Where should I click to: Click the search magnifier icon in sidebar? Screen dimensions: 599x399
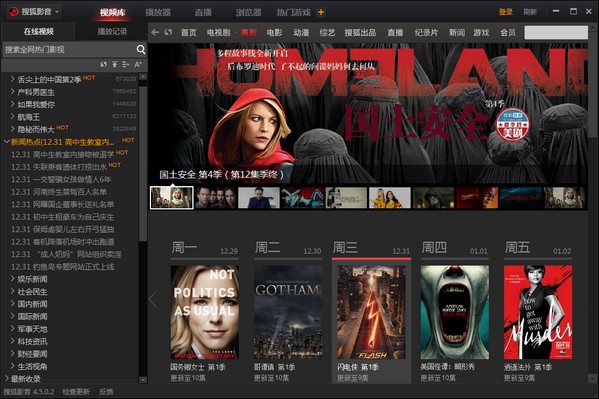[x=141, y=49]
